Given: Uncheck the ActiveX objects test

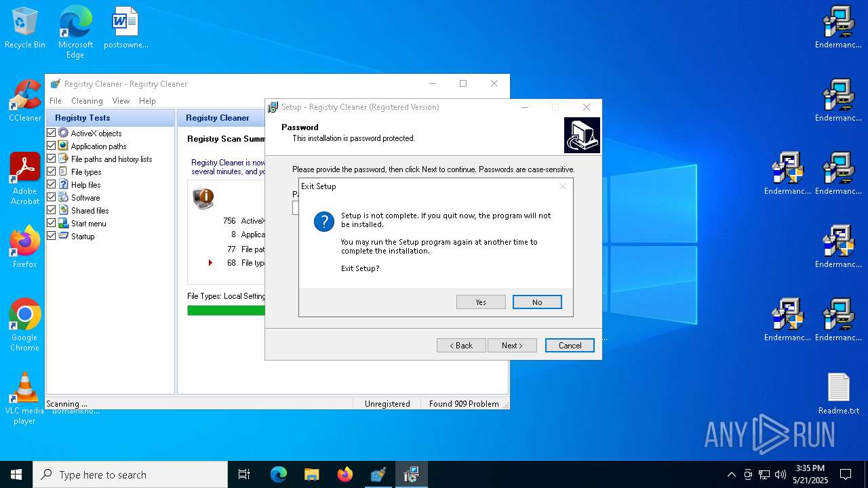Looking at the screenshot, I should pos(51,133).
